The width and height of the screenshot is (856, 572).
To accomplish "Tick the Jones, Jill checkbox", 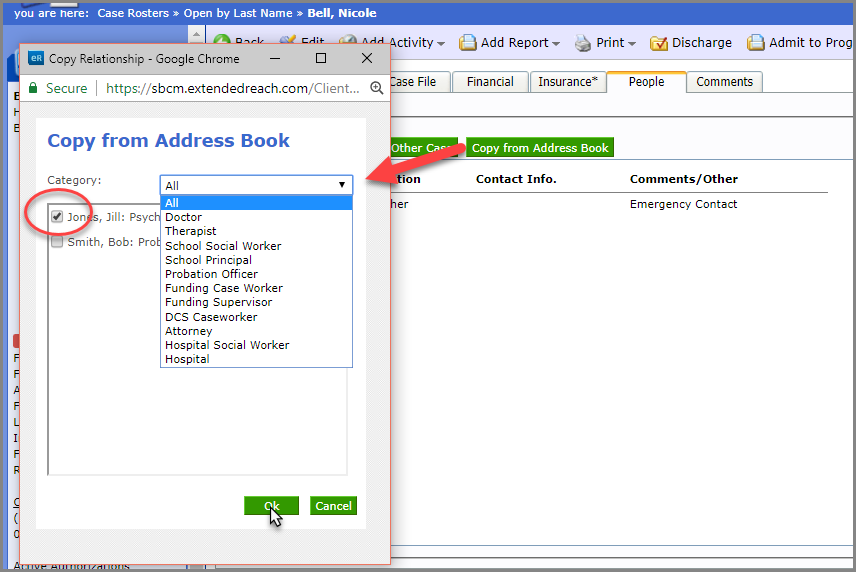I will pos(57,217).
